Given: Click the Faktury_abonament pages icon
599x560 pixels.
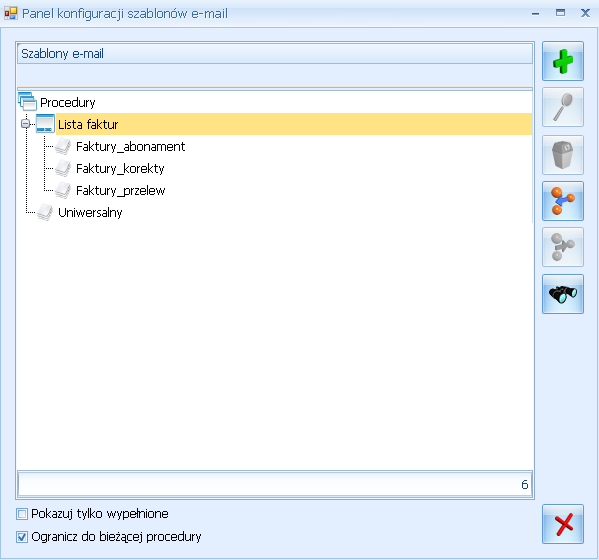Looking at the screenshot, I should (x=63, y=146).
